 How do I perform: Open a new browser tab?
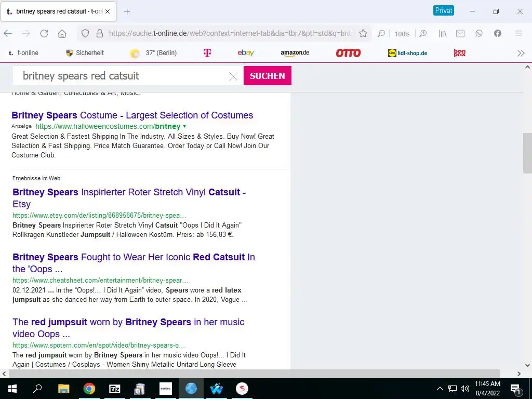[127, 11]
